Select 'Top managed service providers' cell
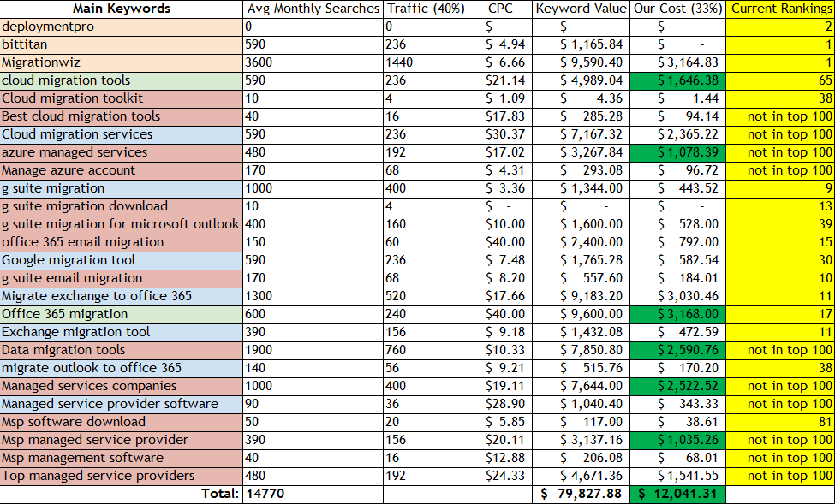Image resolution: width=835 pixels, height=504 pixels. (x=122, y=476)
